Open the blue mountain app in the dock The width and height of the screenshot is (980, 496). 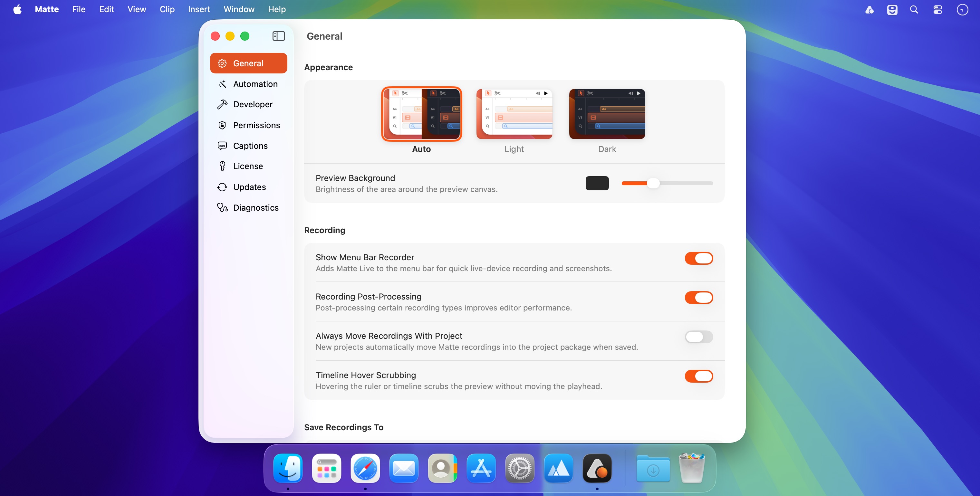pyautogui.click(x=558, y=468)
